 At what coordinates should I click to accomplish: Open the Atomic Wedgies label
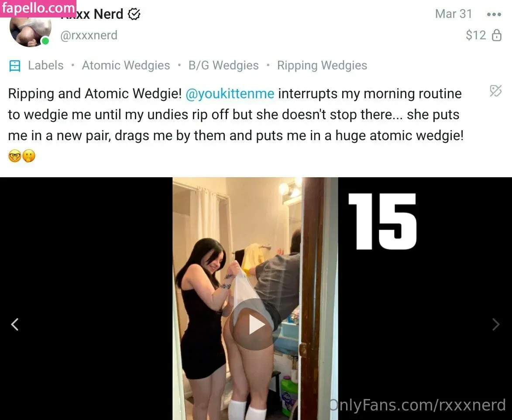tap(126, 65)
